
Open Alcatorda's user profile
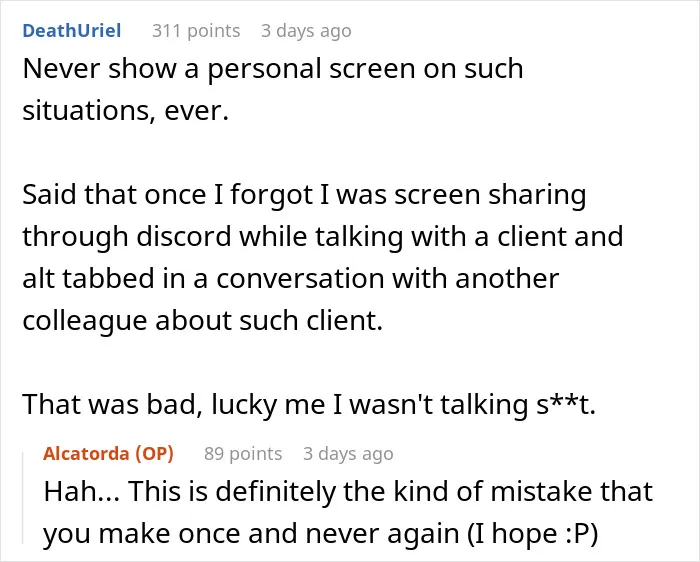[86, 454]
